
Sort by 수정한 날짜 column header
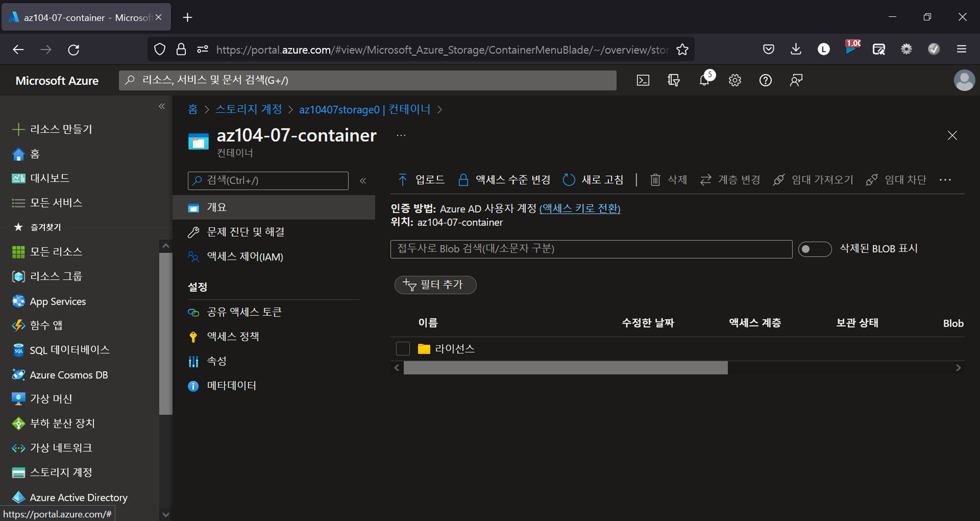tap(648, 323)
